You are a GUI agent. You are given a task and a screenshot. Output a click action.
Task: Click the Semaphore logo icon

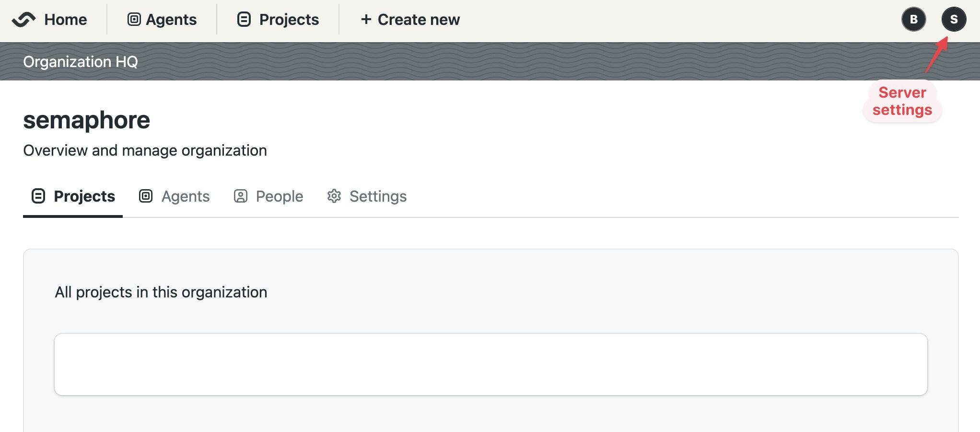(23, 20)
